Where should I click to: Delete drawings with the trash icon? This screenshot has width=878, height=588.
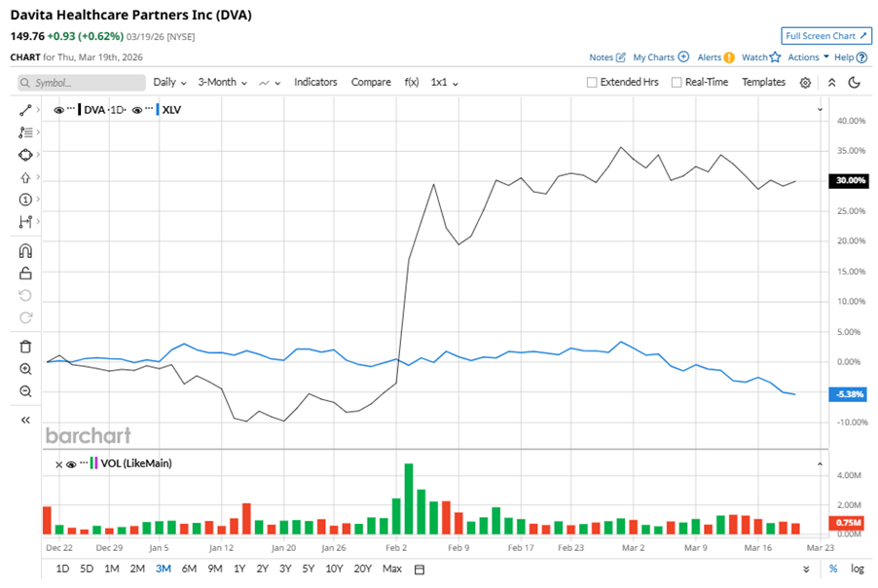(x=25, y=347)
